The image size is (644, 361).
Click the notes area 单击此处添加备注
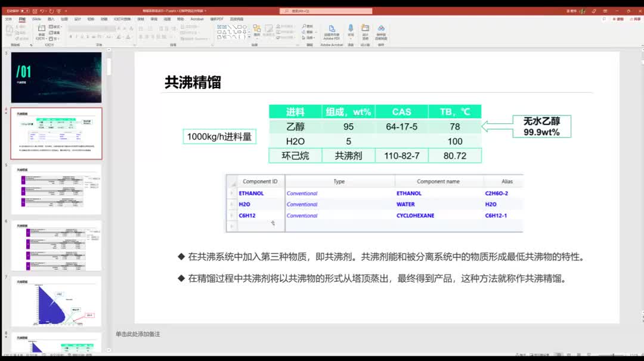tap(138, 334)
